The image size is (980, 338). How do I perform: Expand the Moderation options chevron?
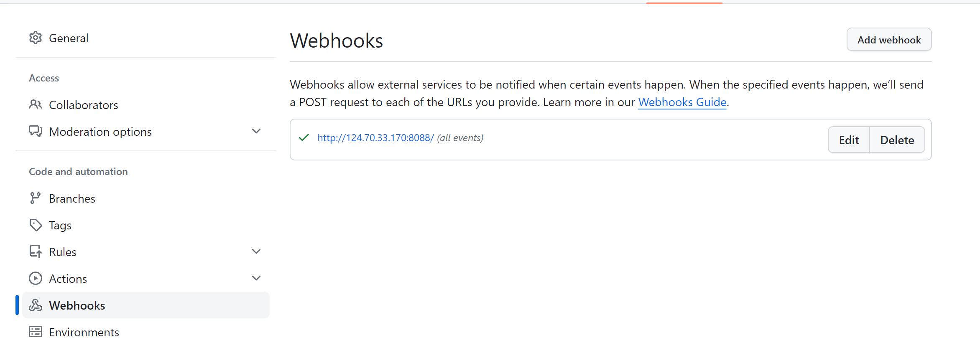[x=256, y=131]
